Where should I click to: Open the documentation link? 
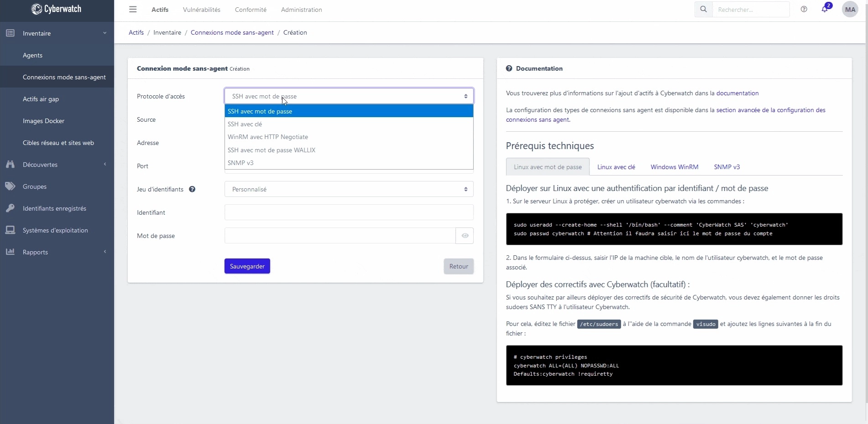click(737, 93)
